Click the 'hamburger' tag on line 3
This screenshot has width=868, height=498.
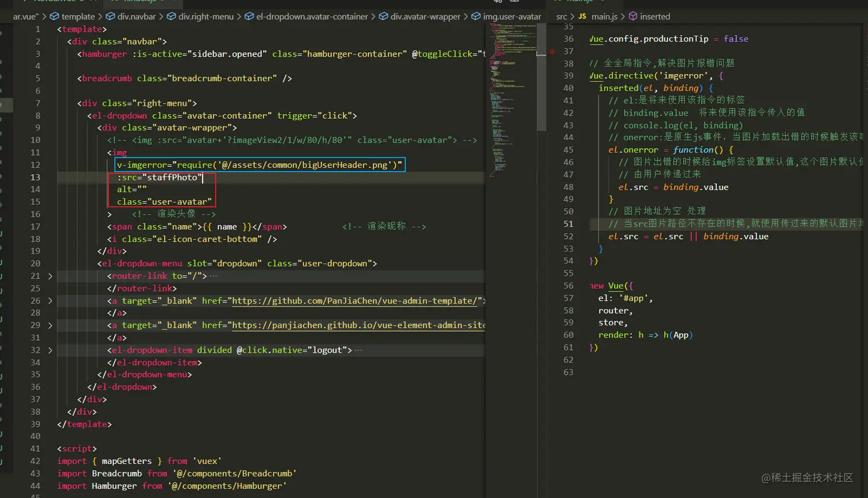104,54
